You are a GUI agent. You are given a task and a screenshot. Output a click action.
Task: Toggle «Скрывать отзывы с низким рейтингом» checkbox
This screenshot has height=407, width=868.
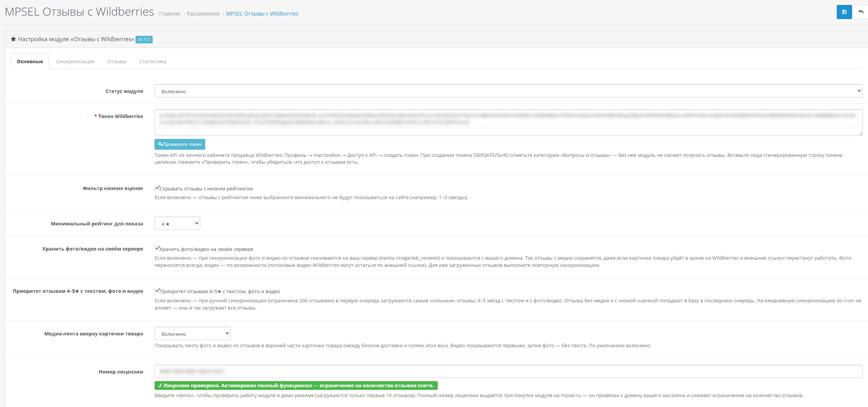157,188
